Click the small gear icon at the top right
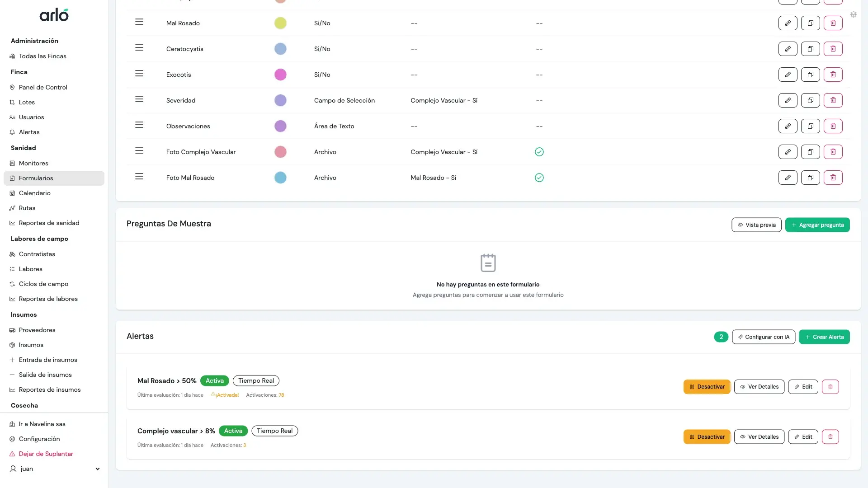 (x=853, y=15)
